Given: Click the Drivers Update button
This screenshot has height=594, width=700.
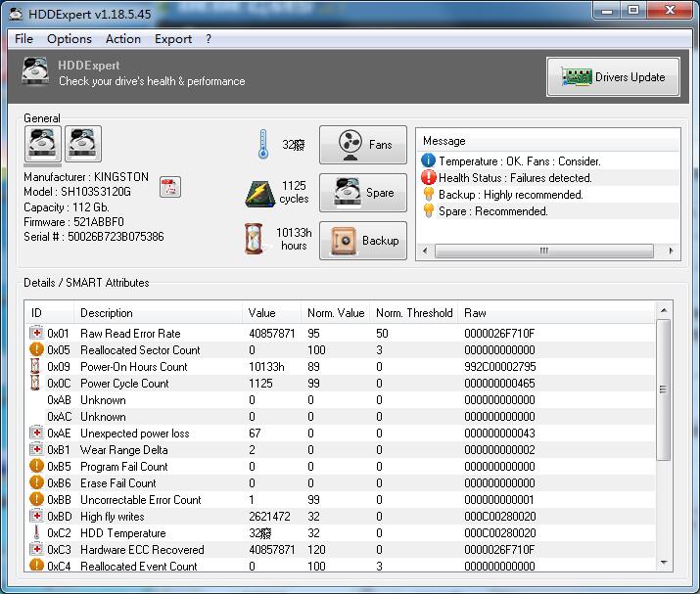Looking at the screenshot, I should click(613, 77).
